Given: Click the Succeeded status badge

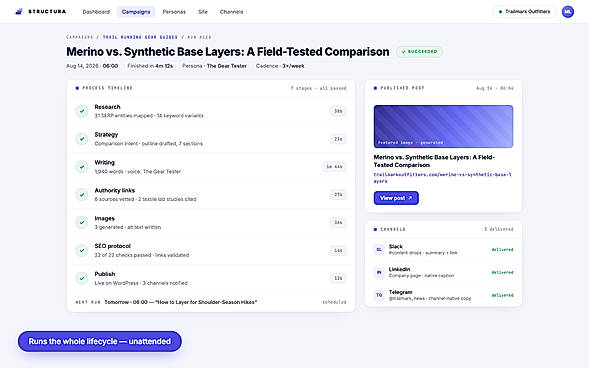Looking at the screenshot, I should click(x=419, y=51).
